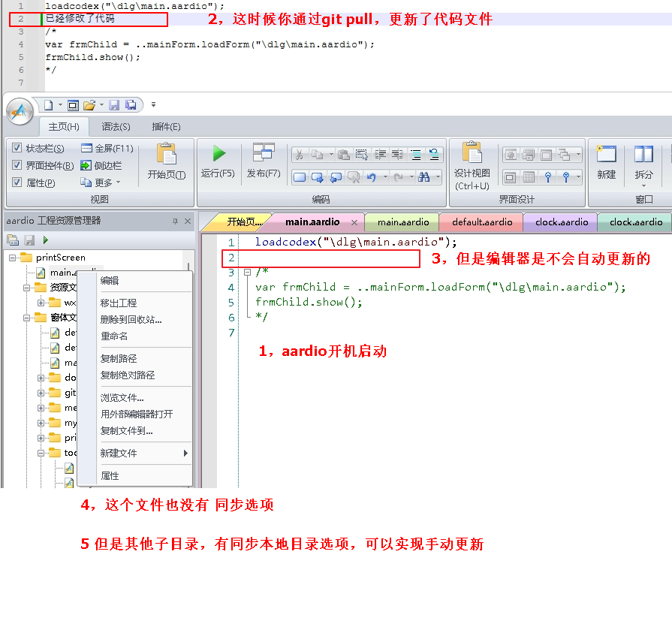The height and width of the screenshot is (627, 672).
Task: Publish the project with 发布(F7)
Action: (x=264, y=161)
